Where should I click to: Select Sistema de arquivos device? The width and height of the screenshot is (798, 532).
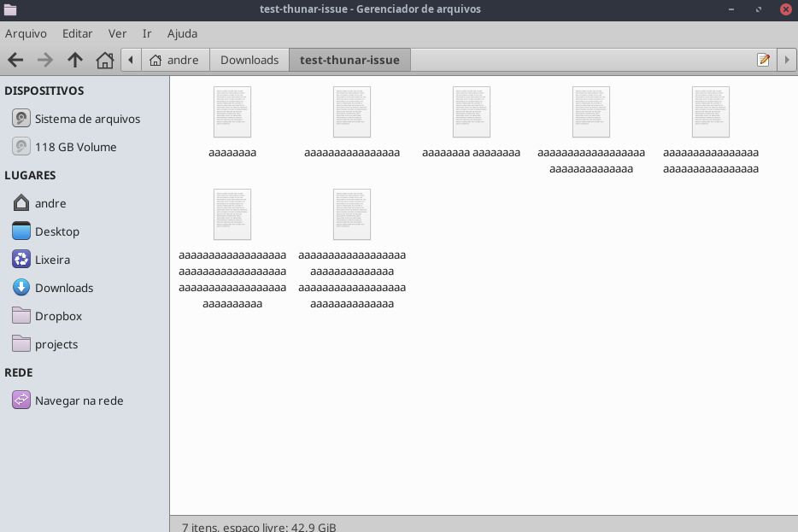point(86,119)
